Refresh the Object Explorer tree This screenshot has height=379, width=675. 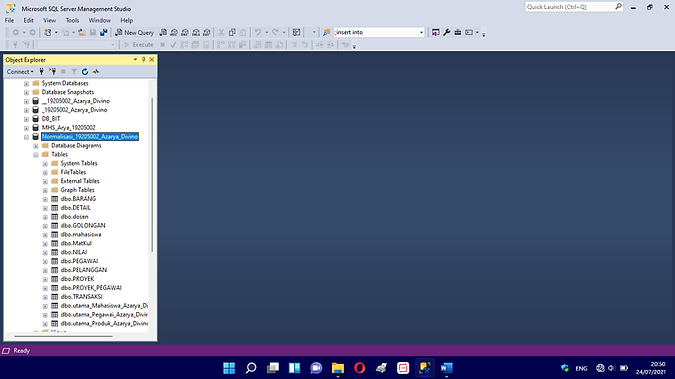coord(85,71)
